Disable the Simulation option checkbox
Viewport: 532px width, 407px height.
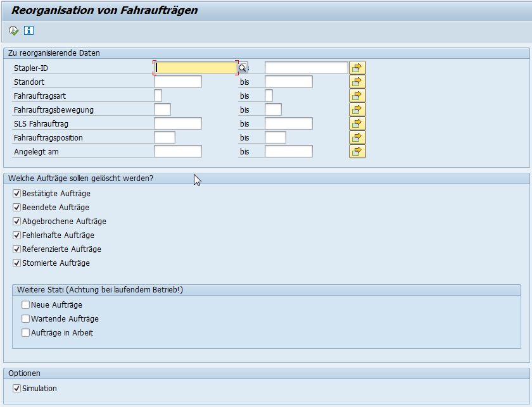(x=17, y=389)
